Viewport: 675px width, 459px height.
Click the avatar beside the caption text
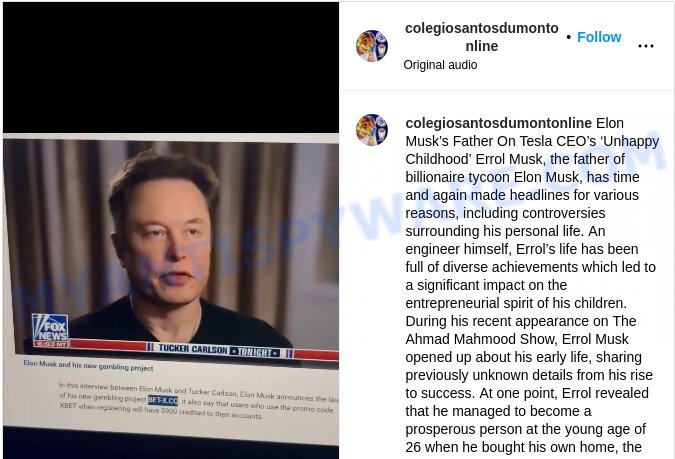click(x=372, y=130)
